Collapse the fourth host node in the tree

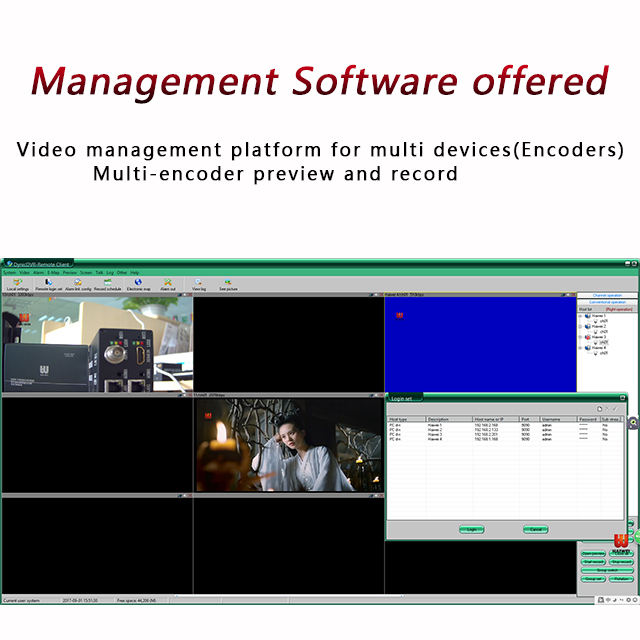581,348
